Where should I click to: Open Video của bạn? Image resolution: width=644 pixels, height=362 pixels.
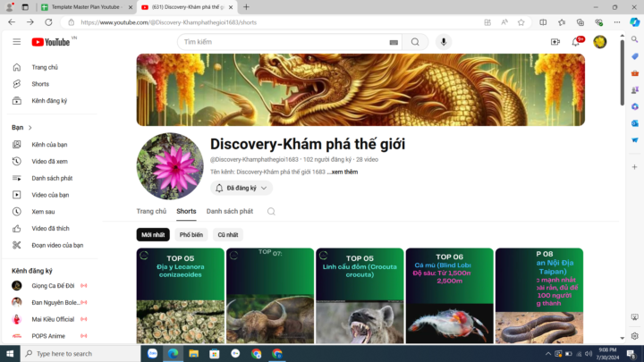(49, 195)
